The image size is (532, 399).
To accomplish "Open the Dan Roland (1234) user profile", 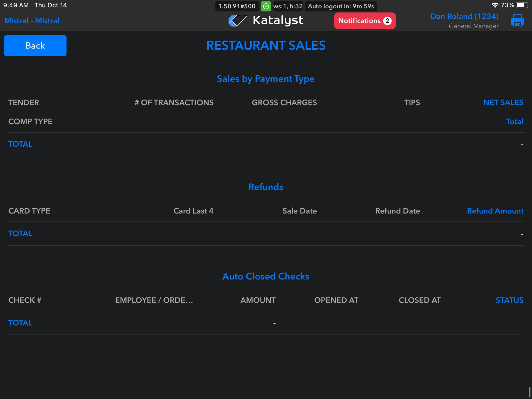I will tap(464, 16).
